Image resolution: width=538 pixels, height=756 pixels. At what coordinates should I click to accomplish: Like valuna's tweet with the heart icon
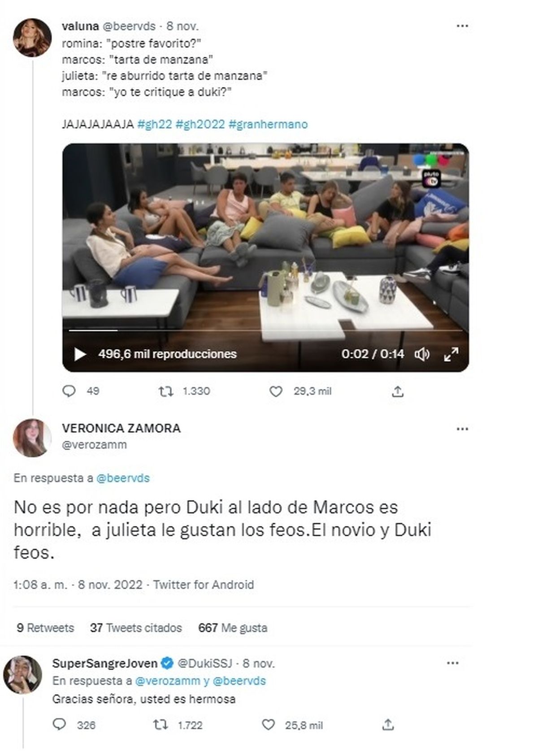pyautogui.click(x=276, y=391)
